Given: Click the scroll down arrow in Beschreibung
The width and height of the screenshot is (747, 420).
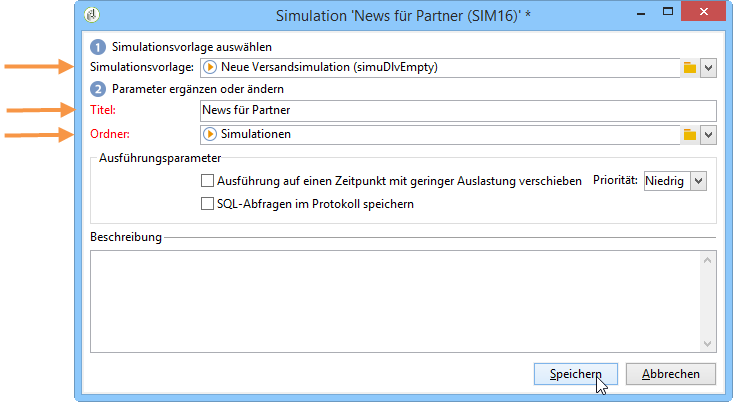Looking at the screenshot, I should 707,344.
